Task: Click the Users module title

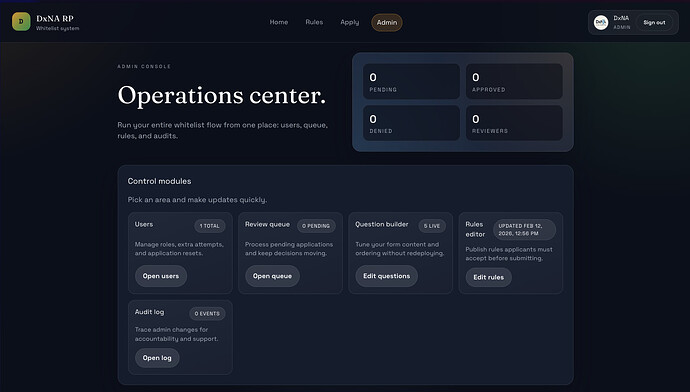Action: [144, 224]
